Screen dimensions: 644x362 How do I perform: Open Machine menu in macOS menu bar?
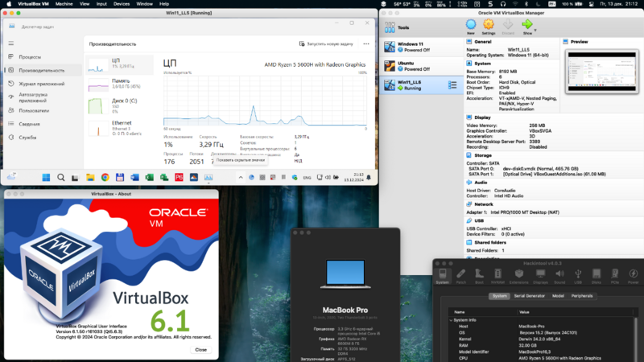[64, 4]
